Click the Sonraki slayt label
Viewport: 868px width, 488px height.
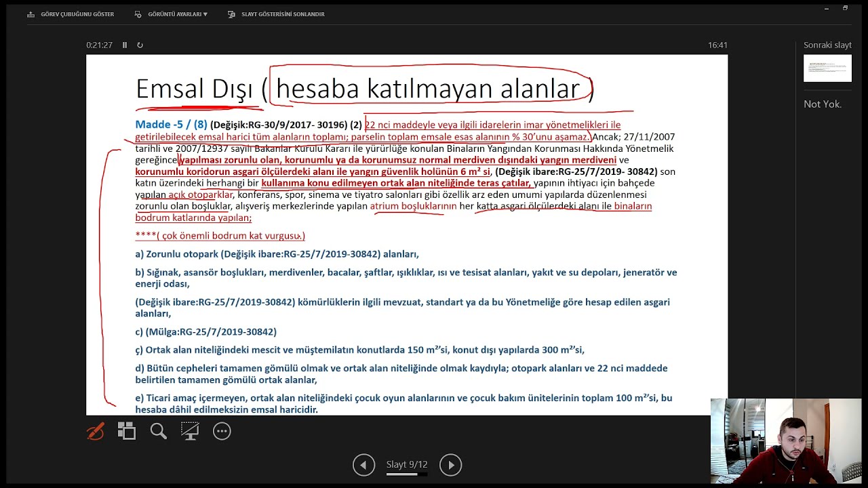(x=827, y=45)
